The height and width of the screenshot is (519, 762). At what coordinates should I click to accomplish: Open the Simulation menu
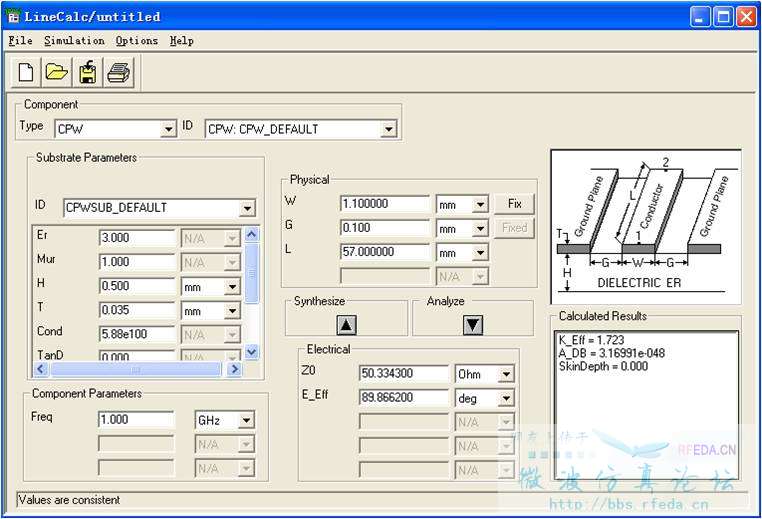pos(74,41)
